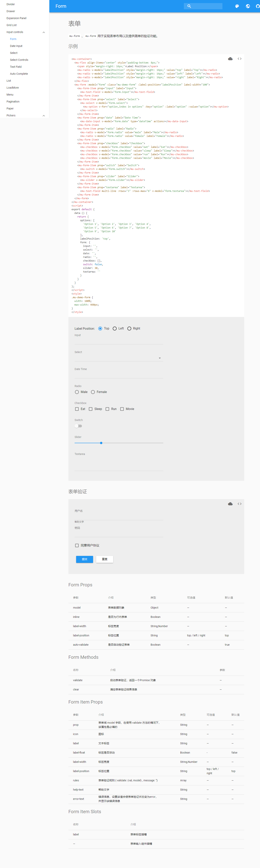Image resolution: width=260 pixels, height=868 pixels.
Task: Click the search magnifier icon
Action: (189, 6)
